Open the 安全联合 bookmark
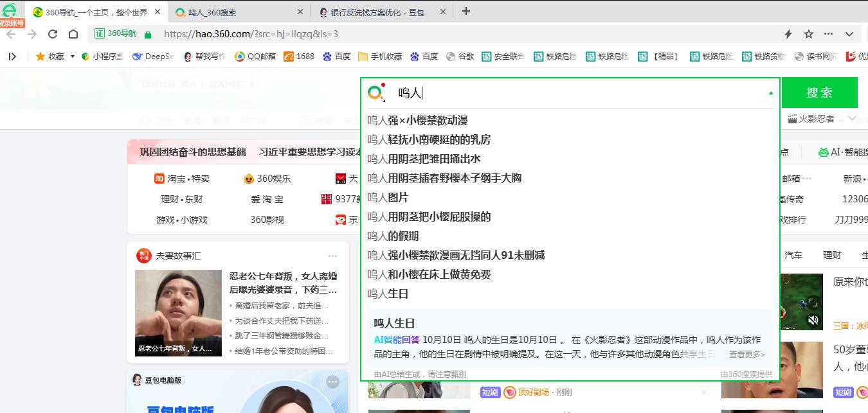Image resolution: width=868 pixels, height=413 pixels. [x=503, y=57]
